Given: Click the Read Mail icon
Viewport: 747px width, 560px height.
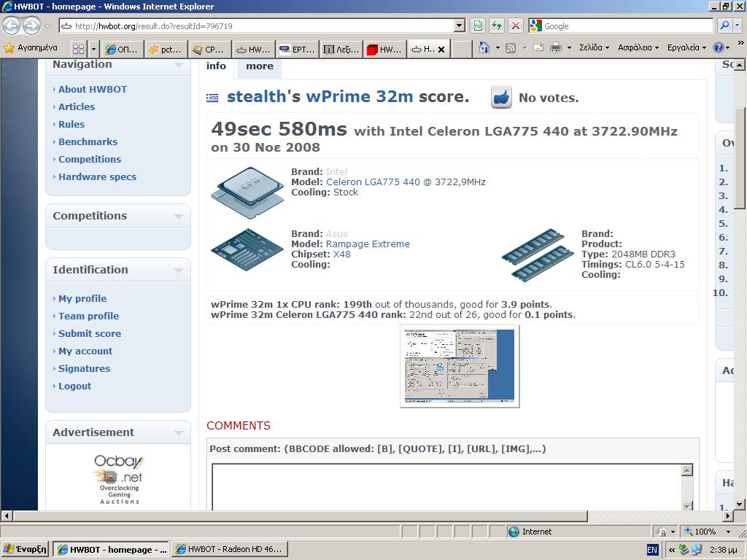Looking at the screenshot, I should click(538, 47).
